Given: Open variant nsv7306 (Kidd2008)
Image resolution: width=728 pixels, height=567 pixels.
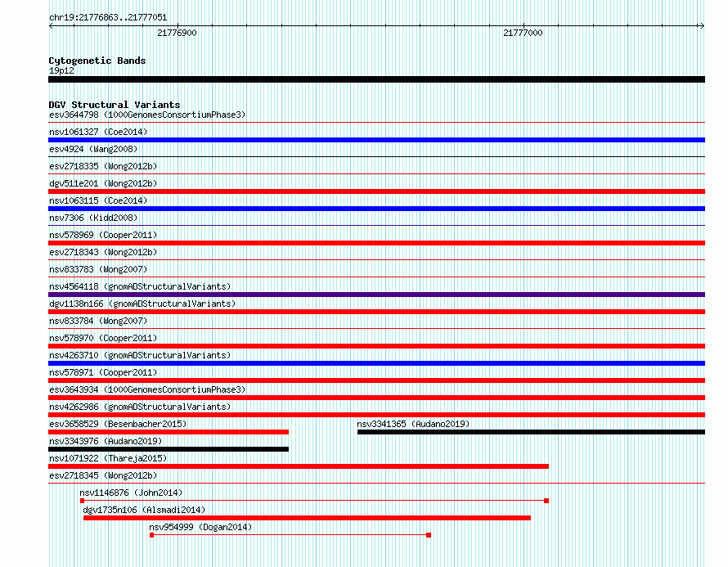Looking at the screenshot, I should (x=93, y=218).
